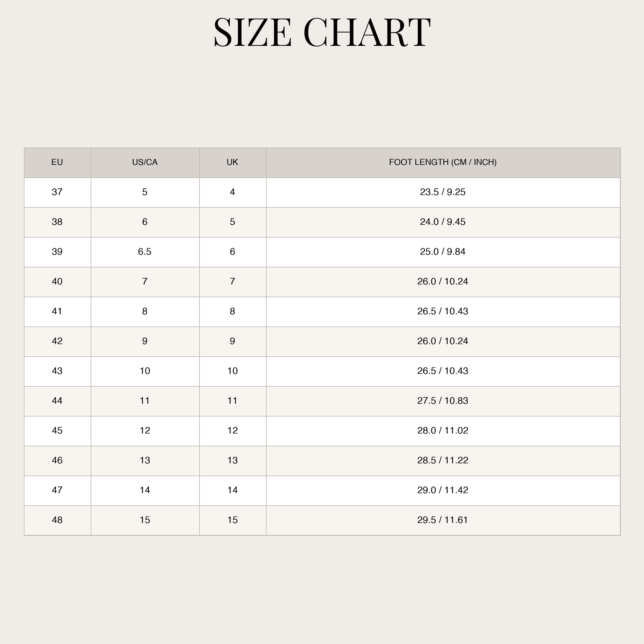Select foot length 29.5 / 11.61
Image resolution: width=644 pixels, height=644 pixels.
pyautogui.click(x=443, y=521)
